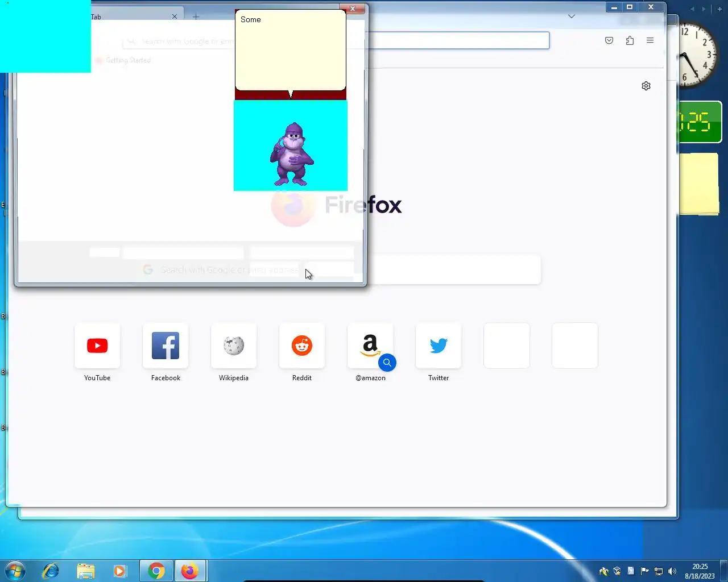Expand the list all tabs chevron
Image resolution: width=728 pixels, height=582 pixels.
(572, 16)
